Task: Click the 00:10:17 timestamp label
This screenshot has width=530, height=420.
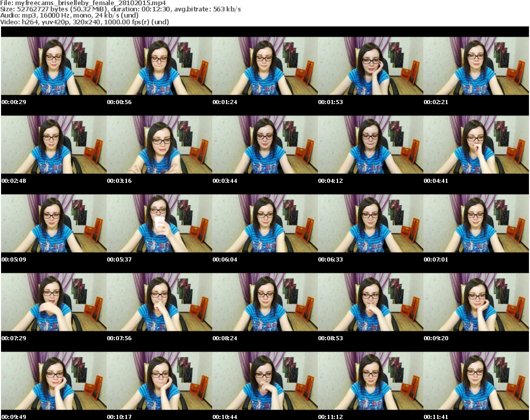Action: pyautogui.click(x=120, y=416)
